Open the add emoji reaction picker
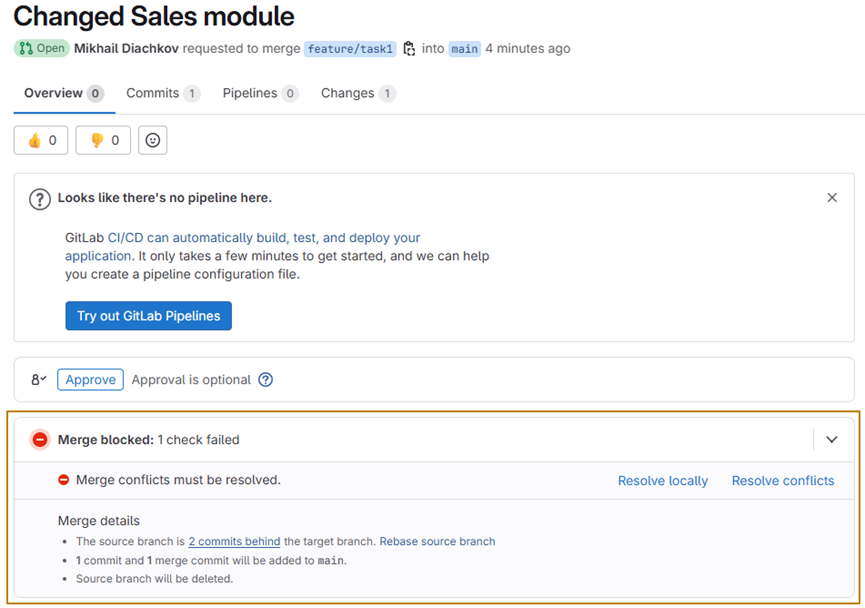 [x=152, y=141]
